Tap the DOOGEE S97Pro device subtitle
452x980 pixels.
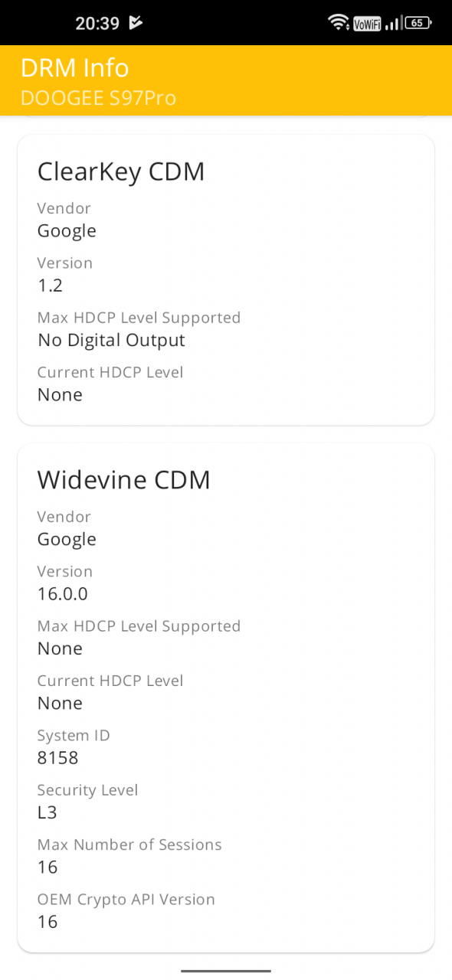pyautogui.click(x=98, y=98)
